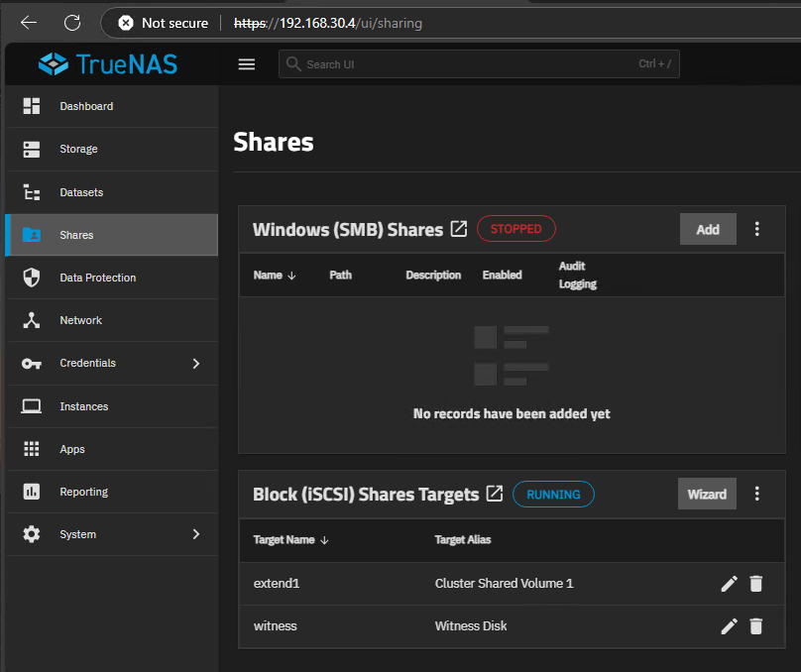Delete the extend1 iSCSI target

[756, 584]
